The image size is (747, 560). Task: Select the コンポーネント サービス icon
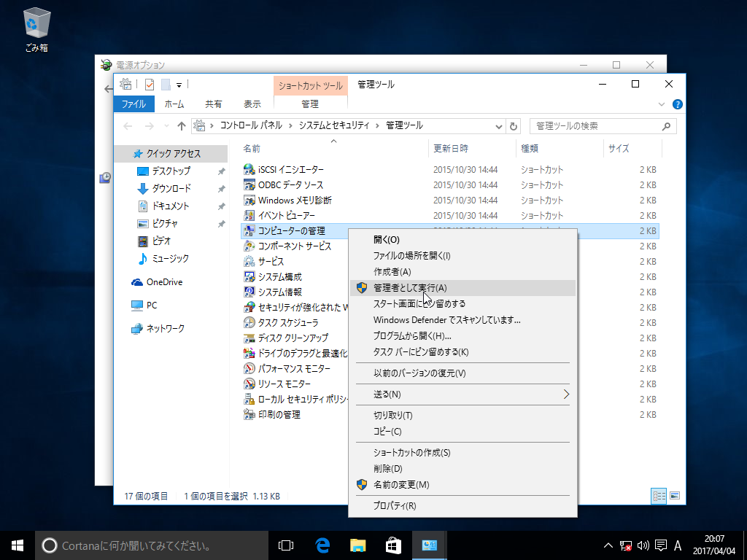(249, 246)
